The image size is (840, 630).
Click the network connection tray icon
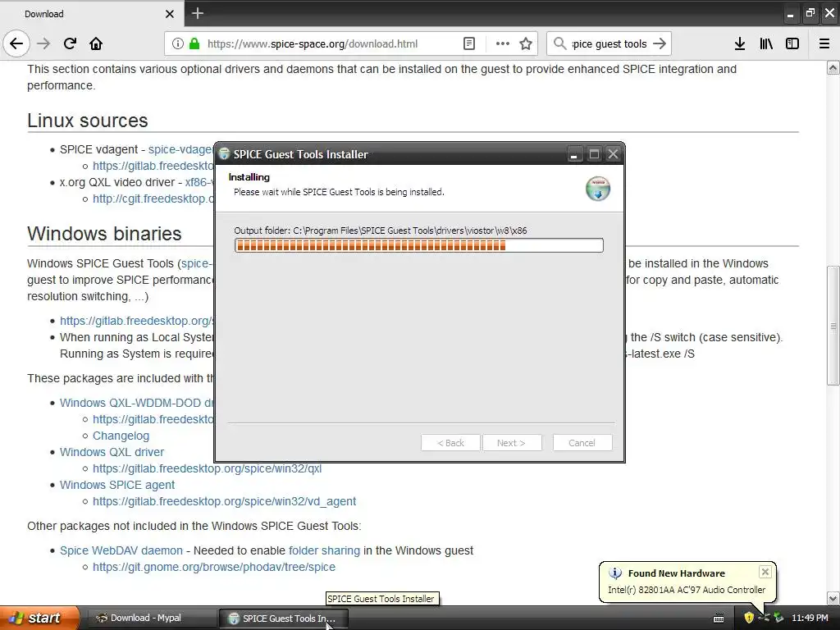pyautogui.click(x=764, y=619)
